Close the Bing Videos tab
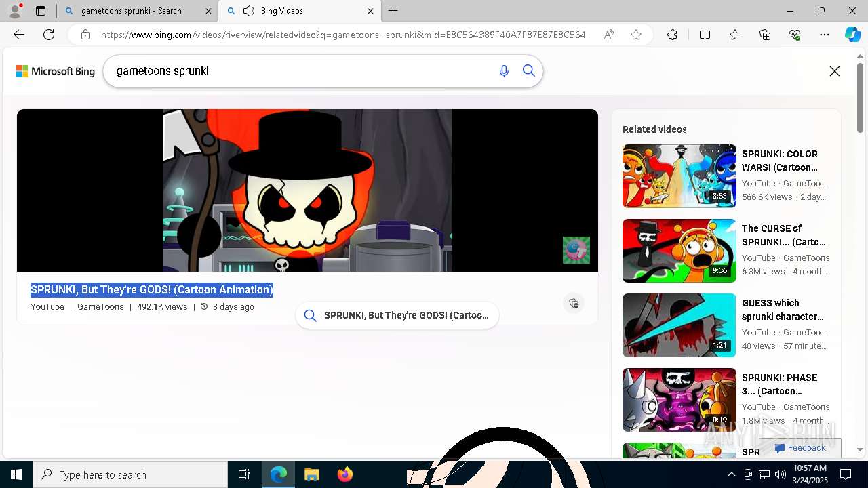This screenshot has height=488, width=868. (370, 11)
